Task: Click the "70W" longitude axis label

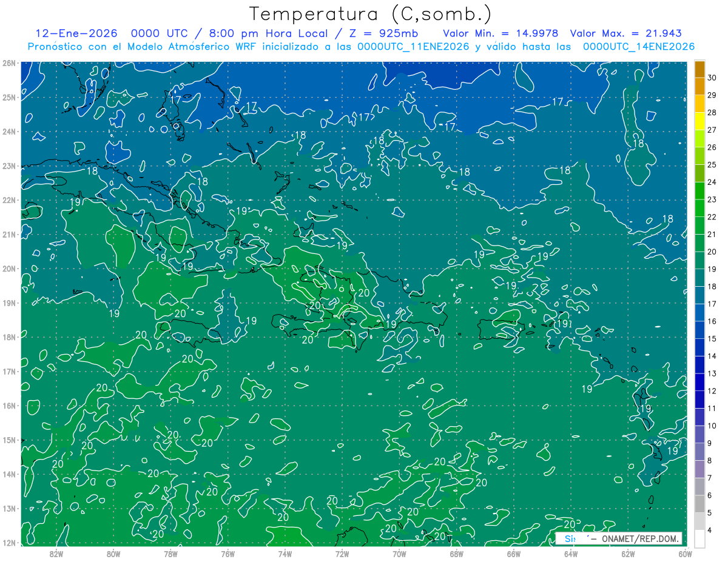Action: [x=399, y=554]
